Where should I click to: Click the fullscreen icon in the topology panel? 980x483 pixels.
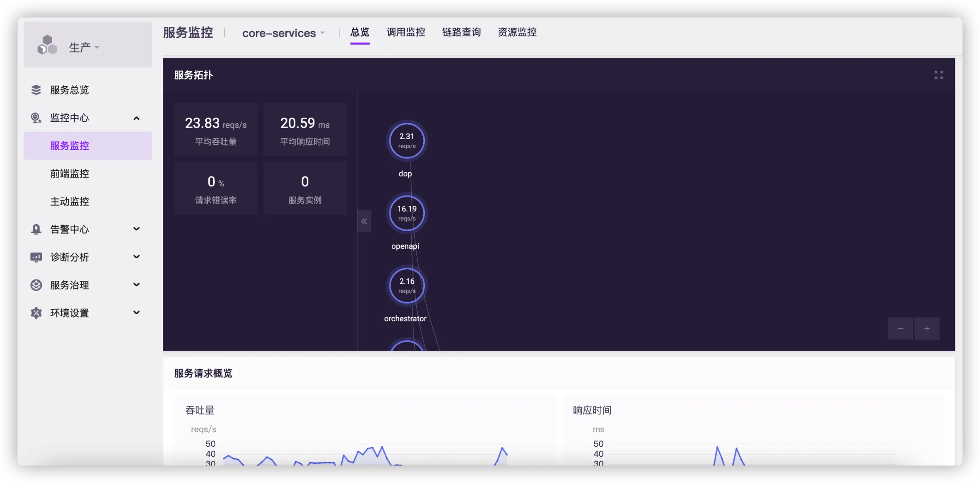pyautogui.click(x=939, y=75)
